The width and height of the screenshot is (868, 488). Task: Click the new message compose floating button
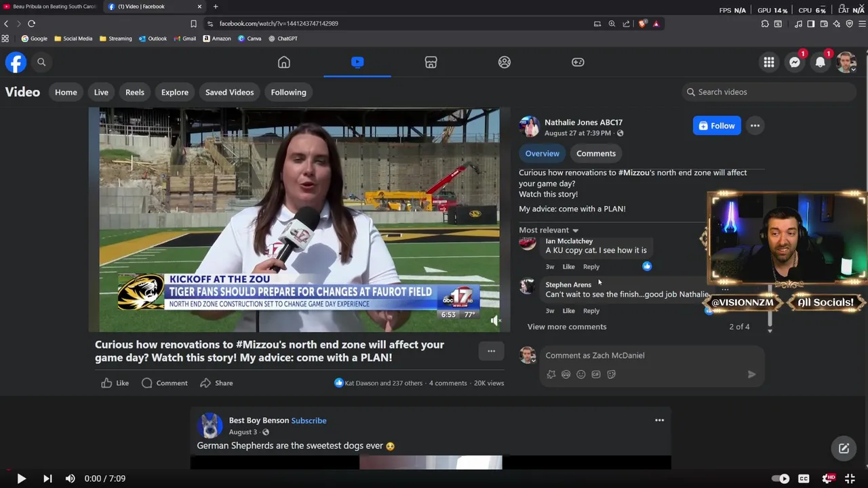click(x=844, y=449)
